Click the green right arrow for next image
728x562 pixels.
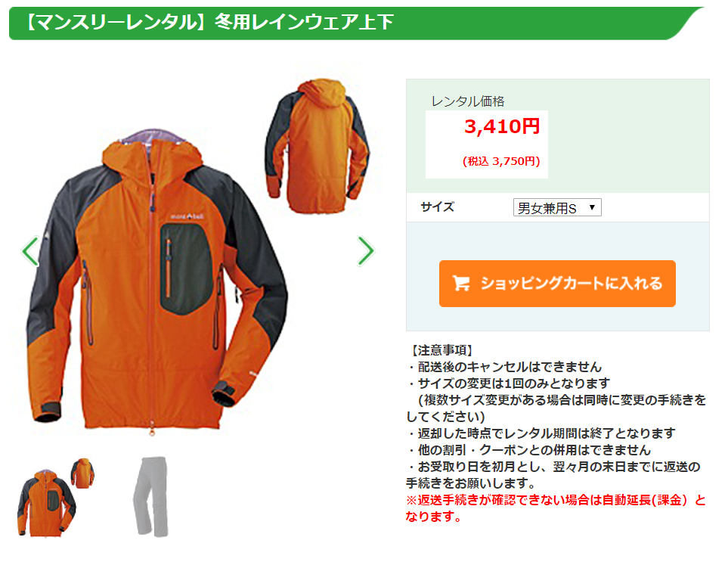366,251
